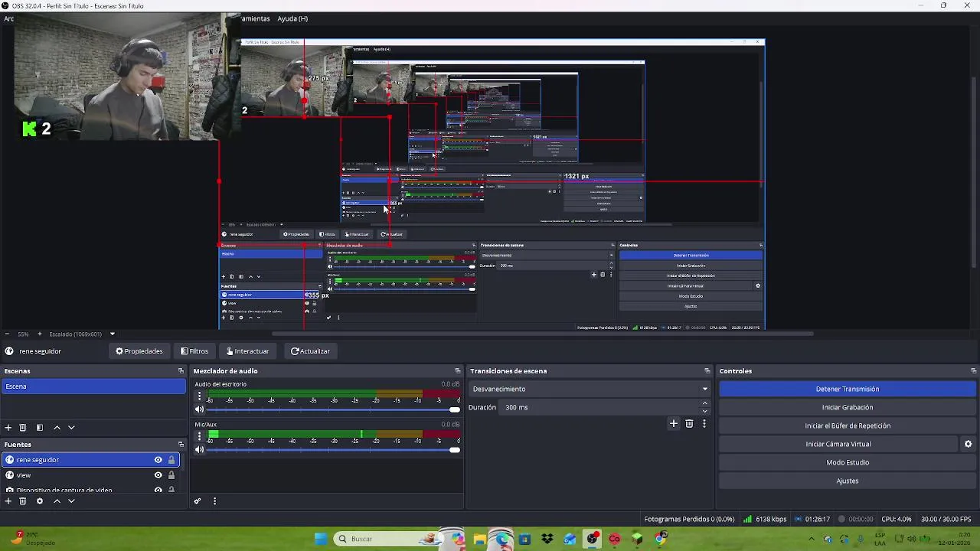Undock the Fuentes panel
980x551 pixels.
[x=181, y=445]
